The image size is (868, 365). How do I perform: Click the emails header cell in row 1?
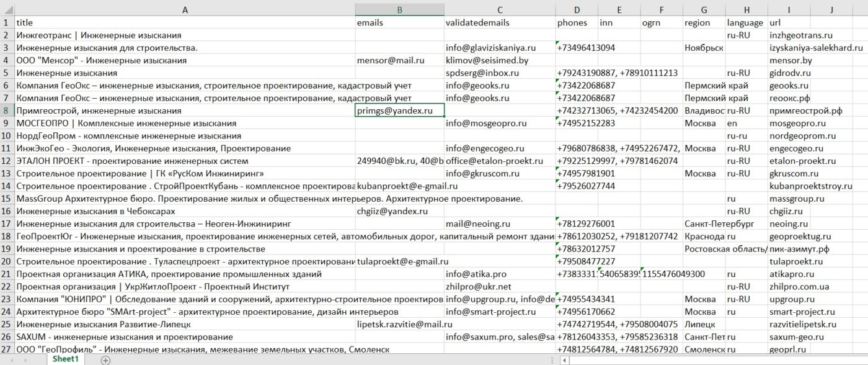[399, 22]
